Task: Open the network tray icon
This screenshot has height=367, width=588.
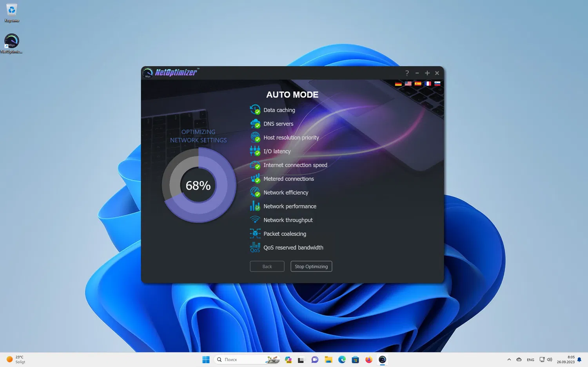Action: click(x=542, y=360)
